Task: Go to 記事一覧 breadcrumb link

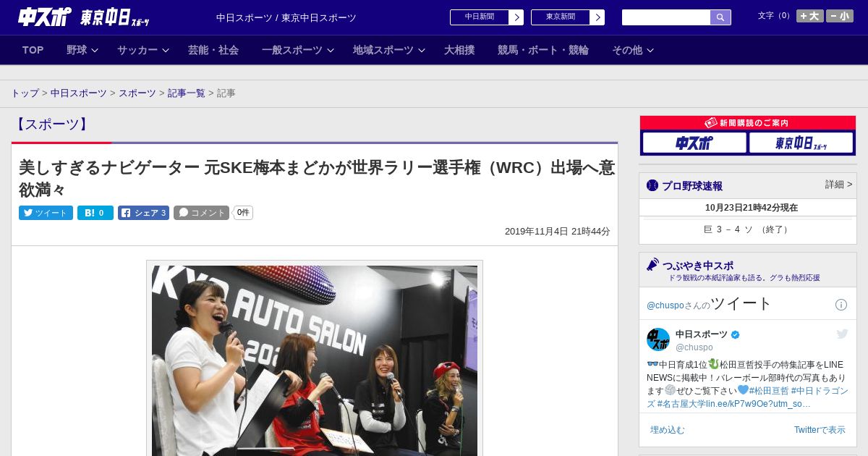Action: click(187, 93)
